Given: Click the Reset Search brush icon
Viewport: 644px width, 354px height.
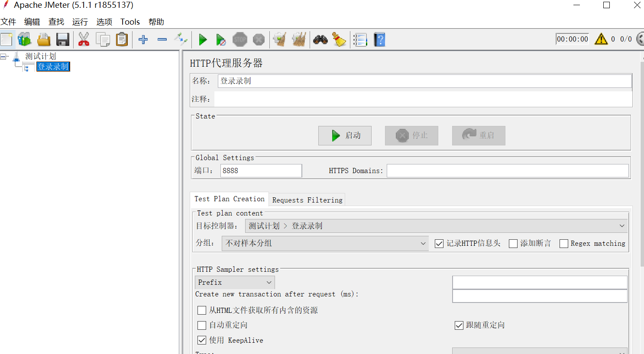Looking at the screenshot, I should tap(339, 39).
